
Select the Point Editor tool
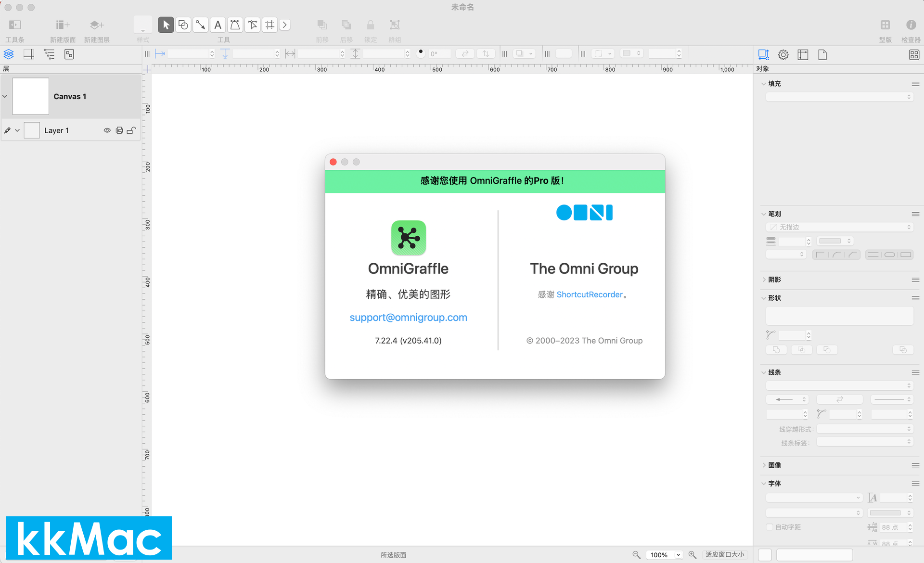(253, 25)
